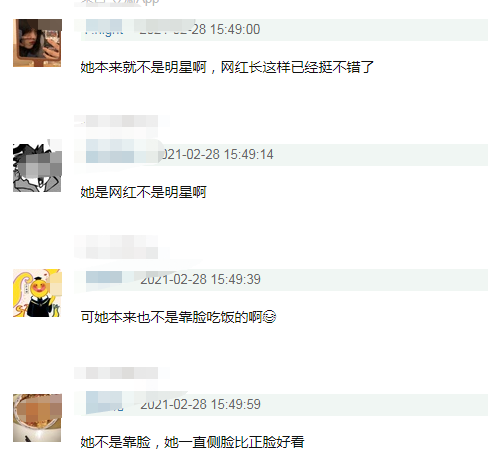Click the yellow smiley cartoon avatar
The image size is (488, 475).
[x=37, y=293]
